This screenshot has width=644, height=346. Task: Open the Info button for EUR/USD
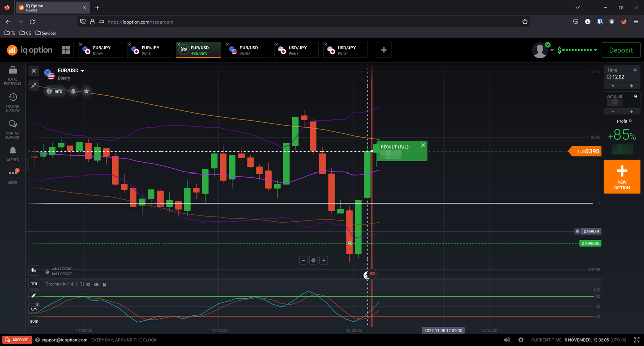[x=54, y=91]
